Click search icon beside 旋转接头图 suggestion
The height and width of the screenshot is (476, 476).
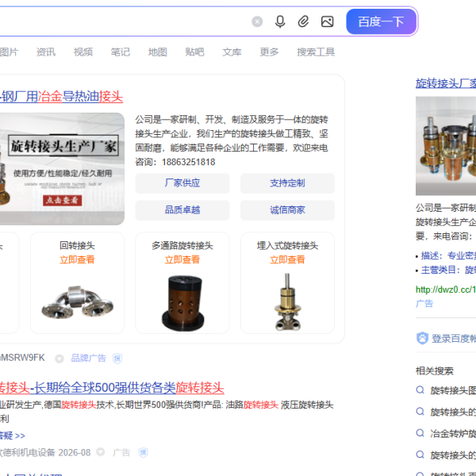[420, 390]
